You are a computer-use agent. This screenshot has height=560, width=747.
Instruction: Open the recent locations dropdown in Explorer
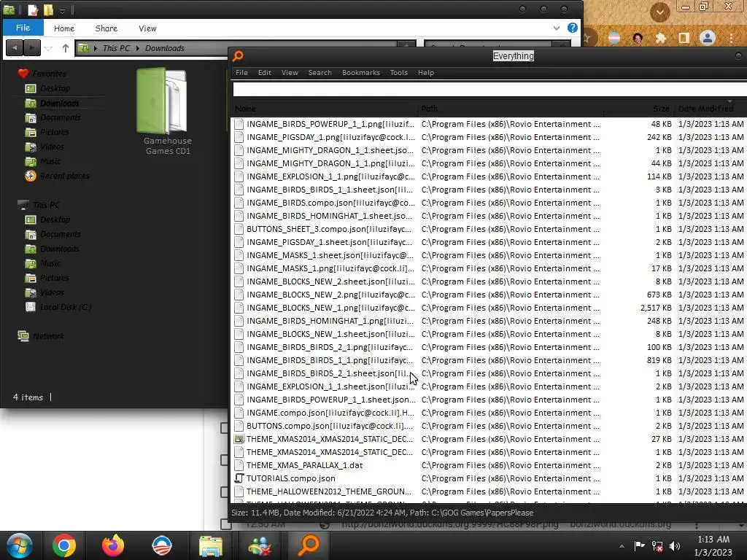coord(49,48)
